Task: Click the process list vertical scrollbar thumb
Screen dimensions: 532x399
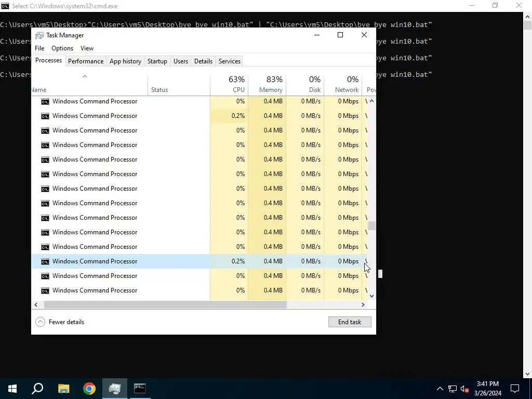Action: pyautogui.click(x=372, y=225)
